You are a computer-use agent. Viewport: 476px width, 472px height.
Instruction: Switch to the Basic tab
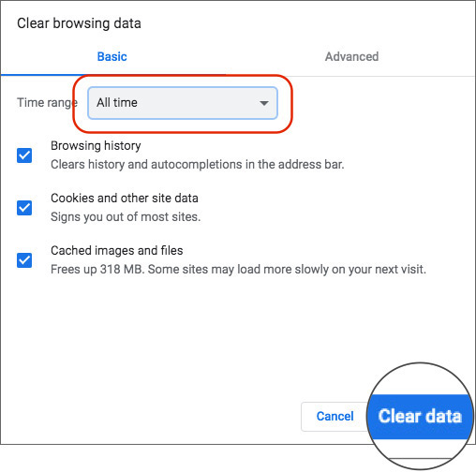112,56
